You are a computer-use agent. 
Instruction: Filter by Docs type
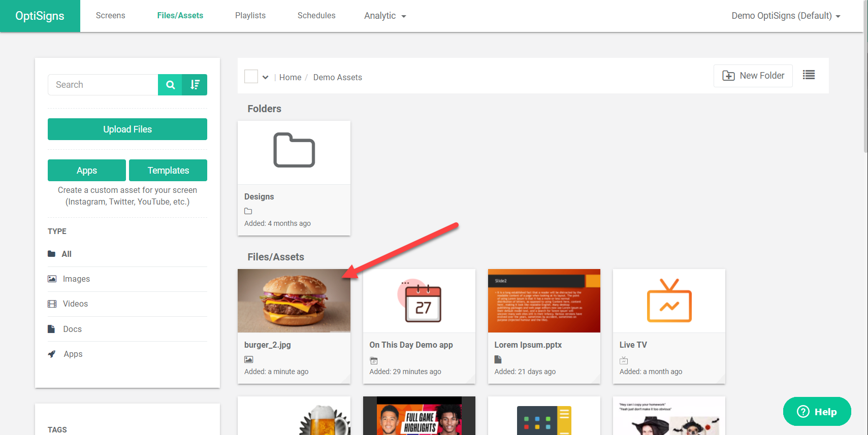click(x=127, y=329)
